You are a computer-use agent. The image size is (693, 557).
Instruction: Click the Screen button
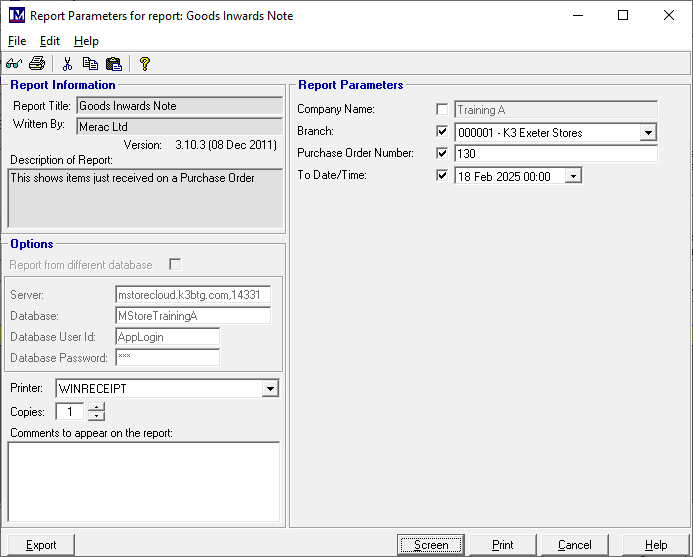[x=431, y=545]
